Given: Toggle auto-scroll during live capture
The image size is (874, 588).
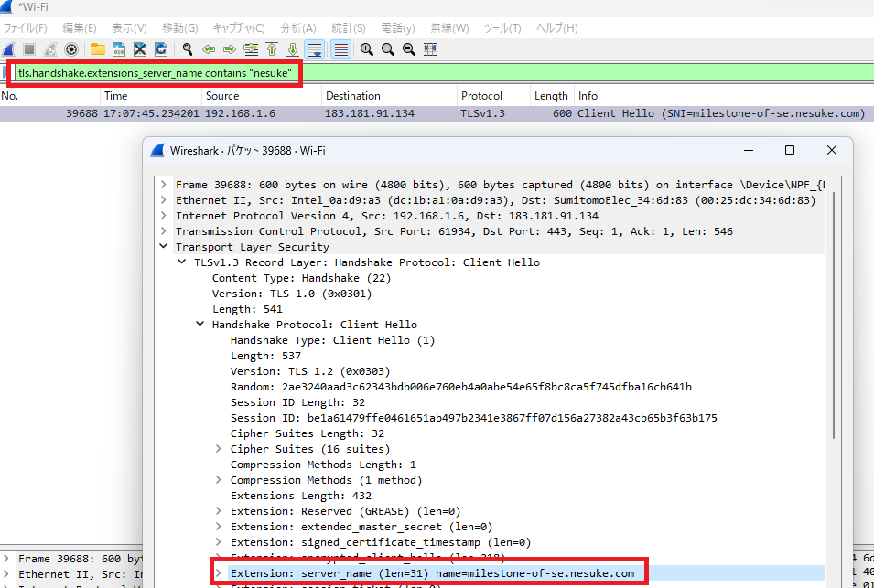Looking at the screenshot, I should pos(315,49).
